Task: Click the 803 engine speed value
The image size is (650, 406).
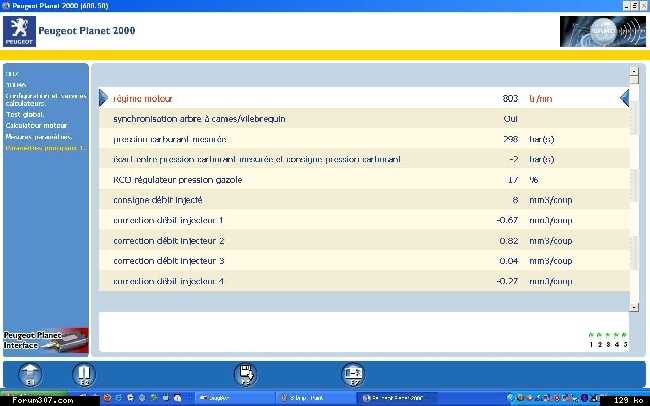Action: point(510,98)
